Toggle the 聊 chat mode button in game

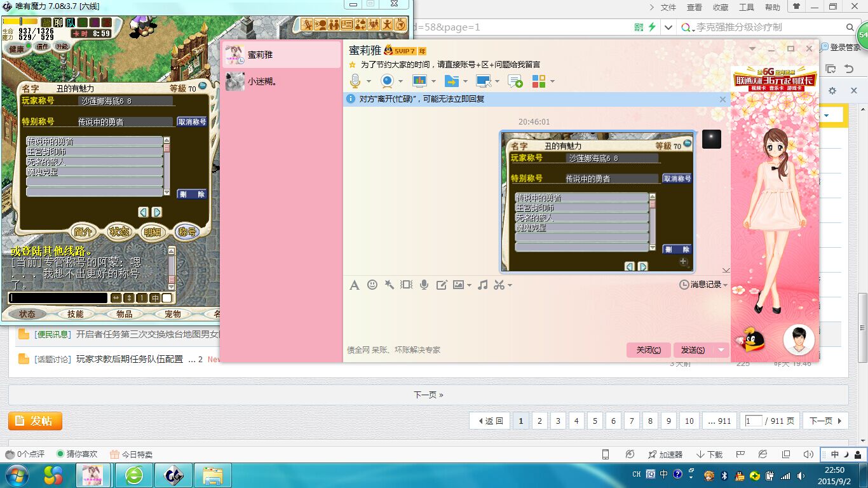click(58, 24)
